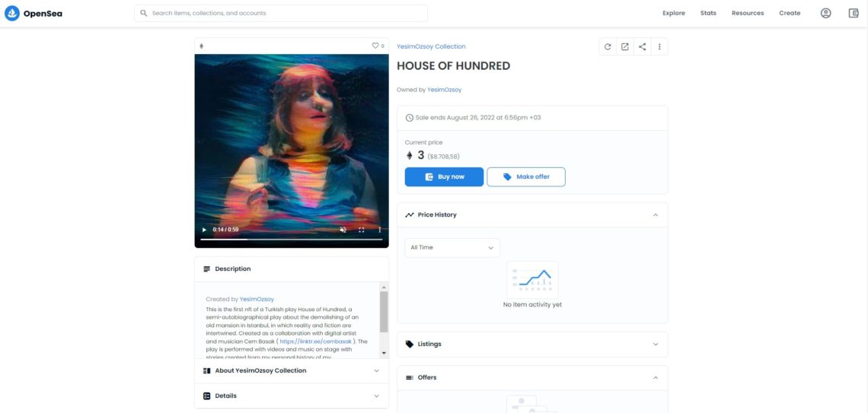868x413 pixels.
Task: Open the All Time range dropdown
Action: (x=452, y=248)
